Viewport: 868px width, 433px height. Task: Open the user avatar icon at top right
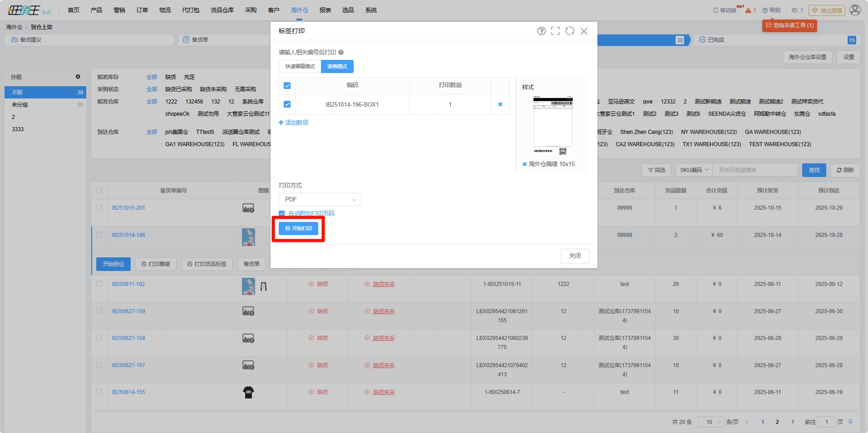pos(855,10)
